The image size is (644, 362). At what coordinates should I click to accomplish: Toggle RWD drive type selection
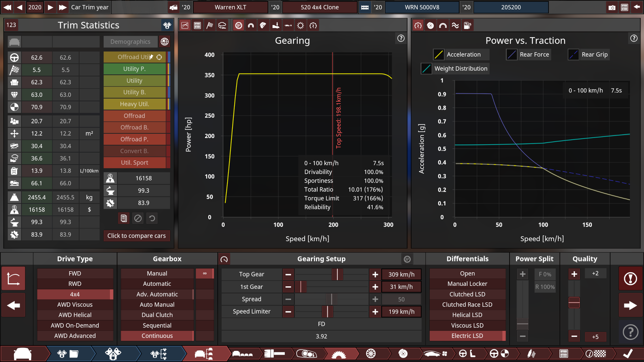point(75,283)
